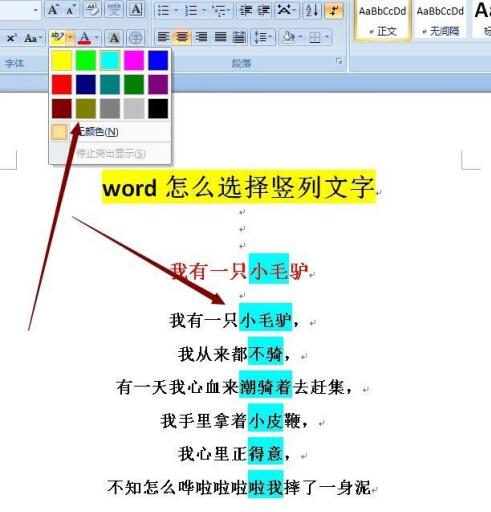Click the Increase Indent icon
This screenshot has width=491, height=512.
(264, 10)
